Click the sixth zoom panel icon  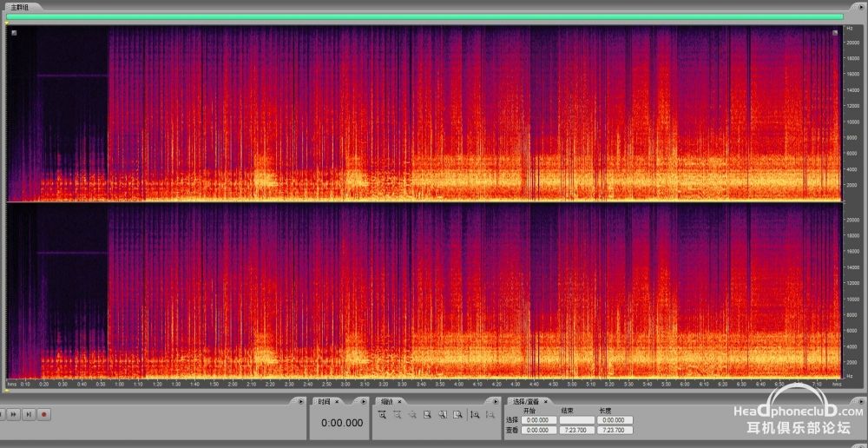(x=457, y=414)
